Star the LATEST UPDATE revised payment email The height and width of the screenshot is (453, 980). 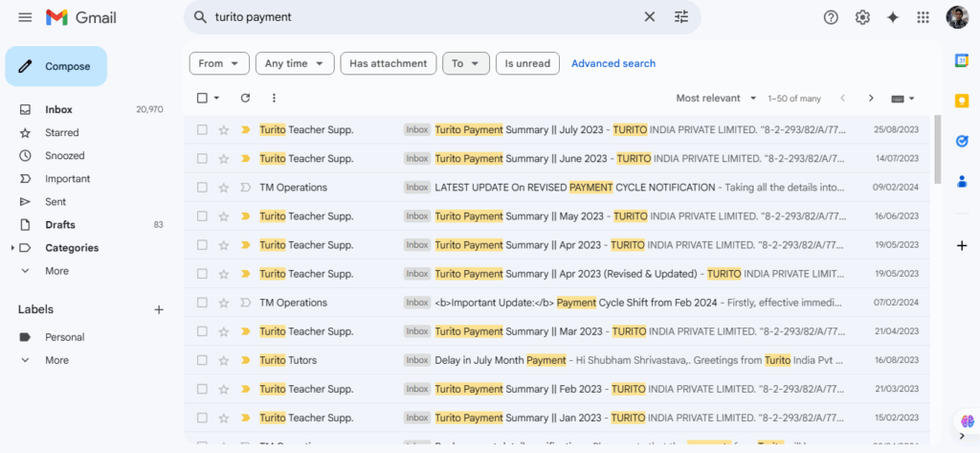point(224,188)
